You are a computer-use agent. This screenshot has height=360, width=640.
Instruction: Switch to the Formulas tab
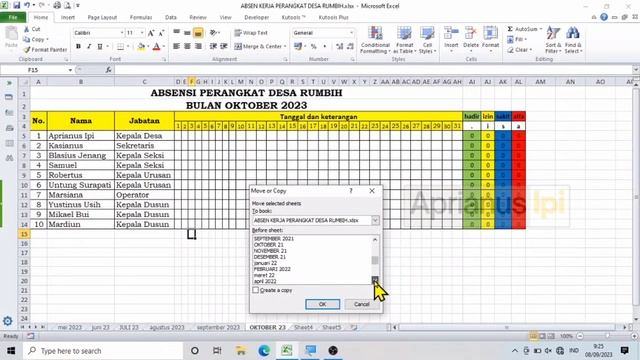point(141,18)
